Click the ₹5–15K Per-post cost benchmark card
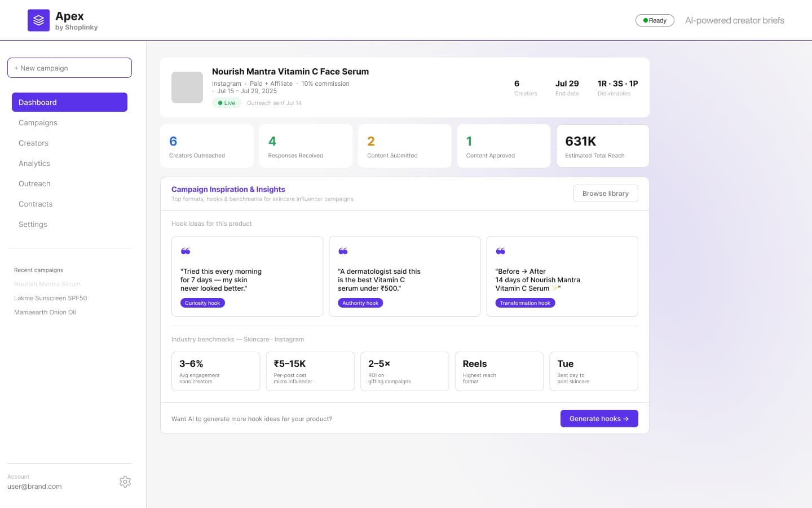 point(310,371)
